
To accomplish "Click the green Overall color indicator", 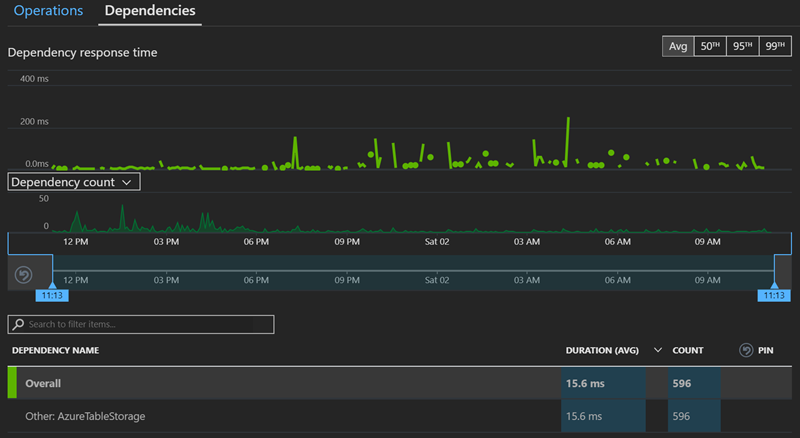I will 12,383.
